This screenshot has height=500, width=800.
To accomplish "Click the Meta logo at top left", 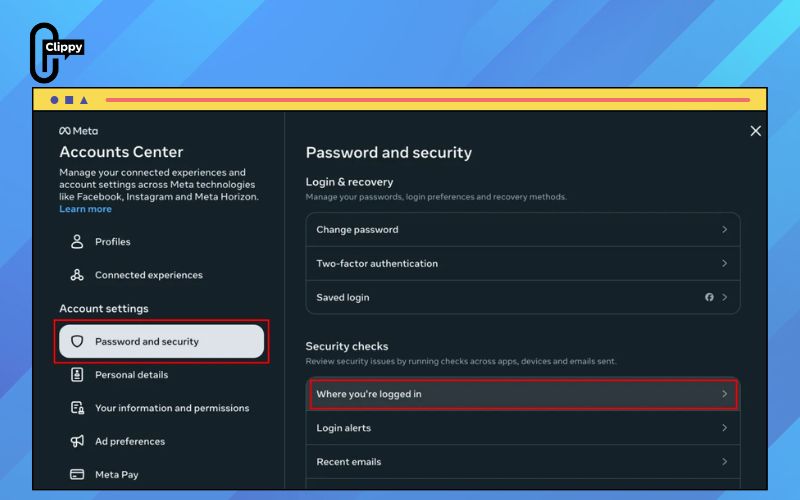I will click(79, 131).
